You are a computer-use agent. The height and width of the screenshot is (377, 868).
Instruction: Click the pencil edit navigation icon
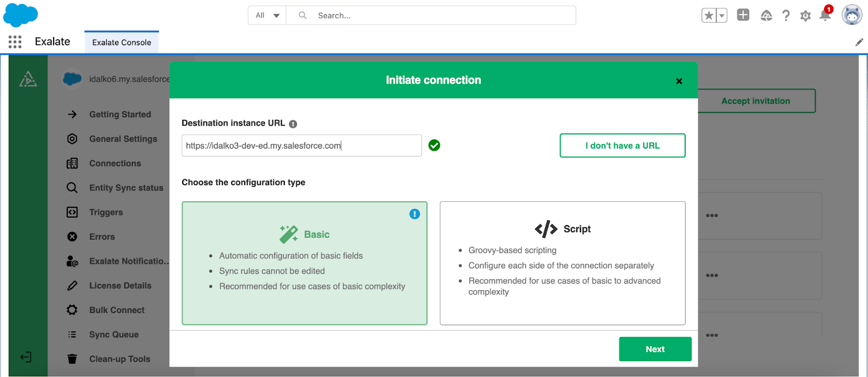(x=859, y=42)
